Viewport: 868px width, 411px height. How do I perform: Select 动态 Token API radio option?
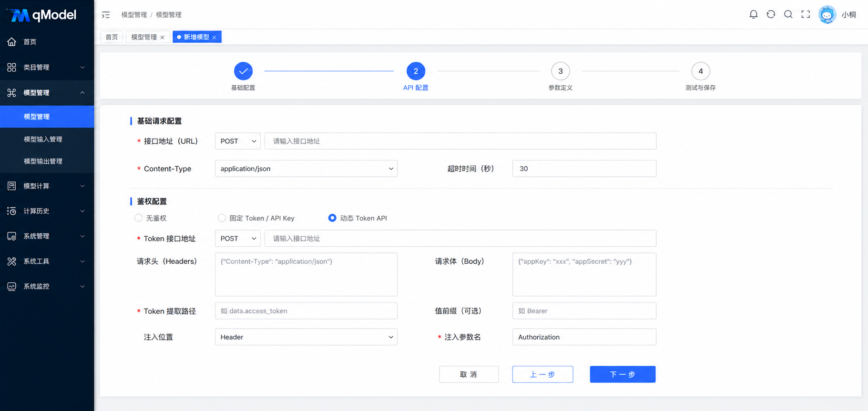(332, 218)
